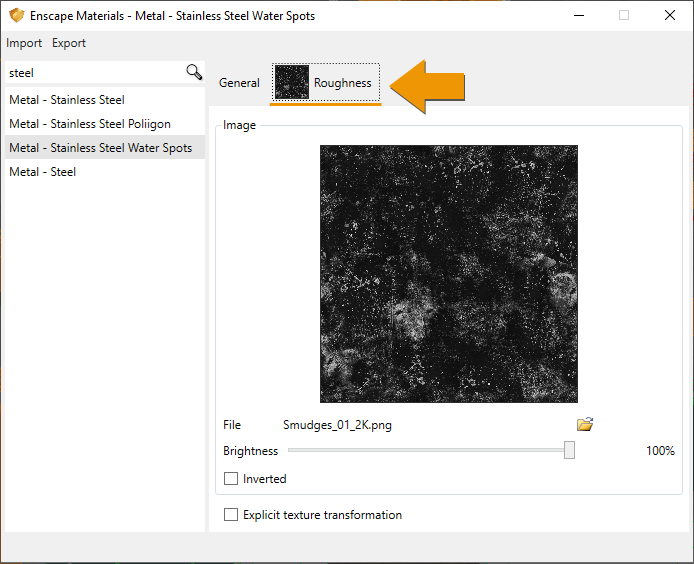
Task: Click the large smudges texture preview
Action: pyautogui.click(x=449, y=274)
